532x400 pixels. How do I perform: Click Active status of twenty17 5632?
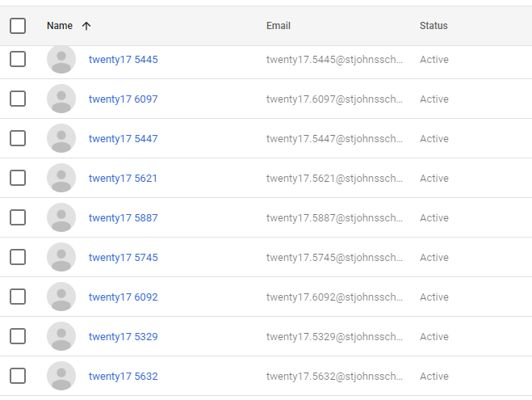point(434,377)
